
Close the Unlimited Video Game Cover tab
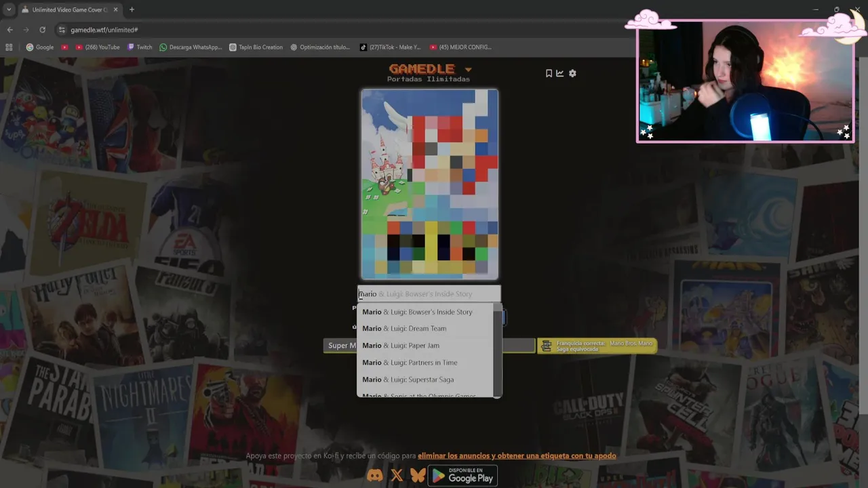(115, 9)
